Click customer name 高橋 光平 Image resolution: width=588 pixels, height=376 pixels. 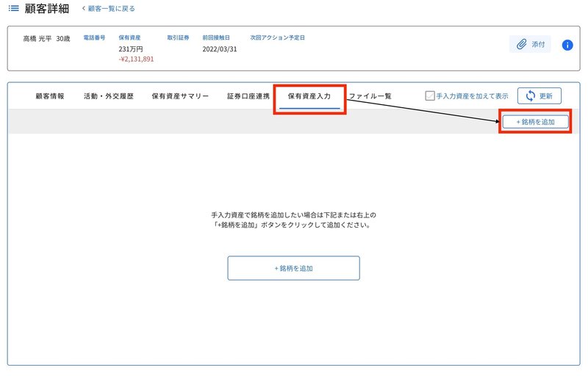point(37,39)
